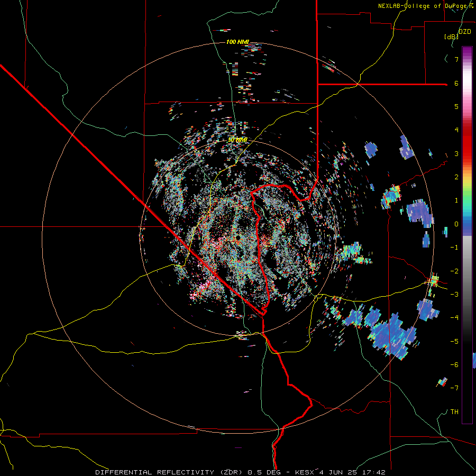Click the "-3" label on the color scale
Viewport: 476px width, 476px height.
(x=454, y=295)
